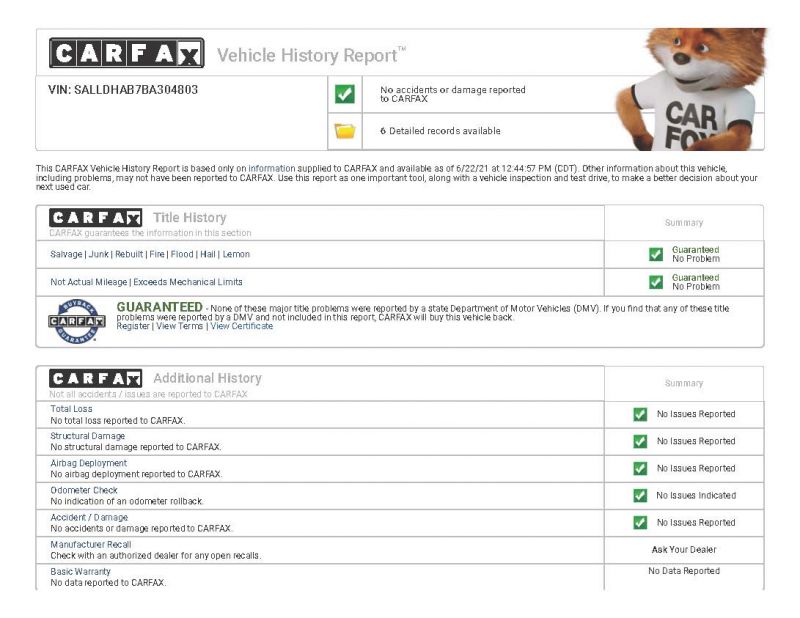
Task: Click the Car Fox mascot image
Action: tap(691, 89)
